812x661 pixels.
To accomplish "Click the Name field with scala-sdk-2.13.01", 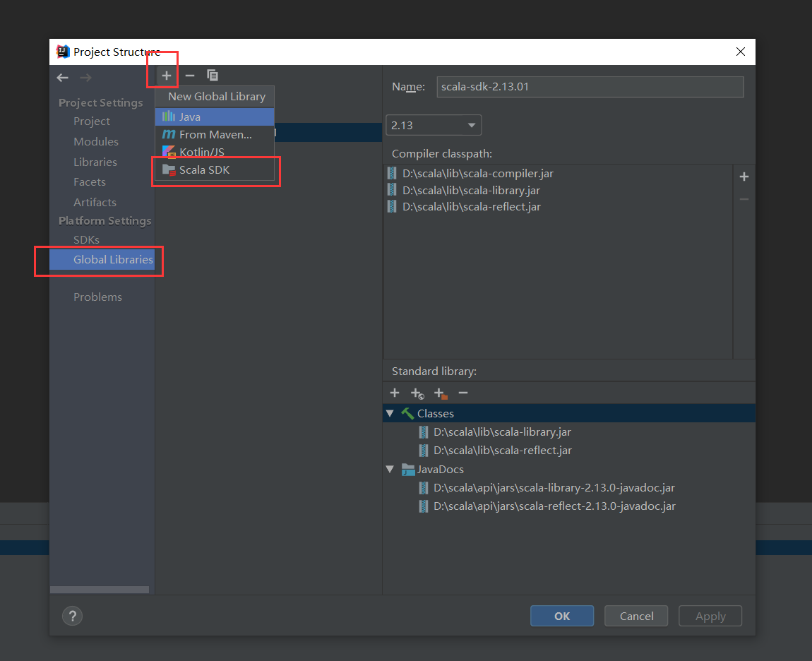I will [x=590, y=87].
